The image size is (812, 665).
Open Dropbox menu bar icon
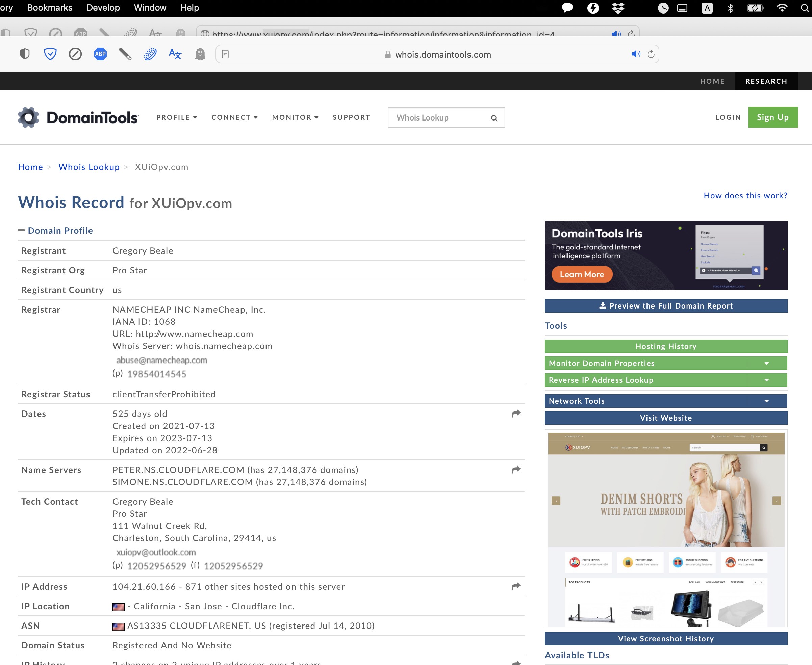tap(618, 8)
